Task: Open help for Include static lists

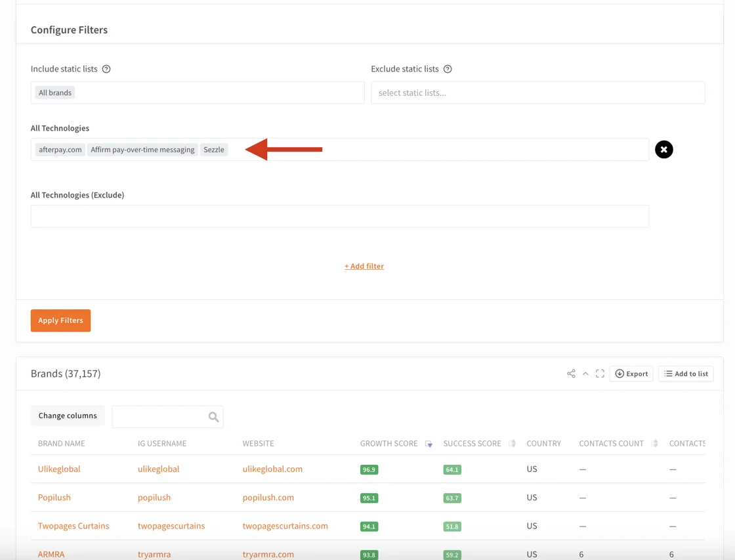Action: pos(106,69)
